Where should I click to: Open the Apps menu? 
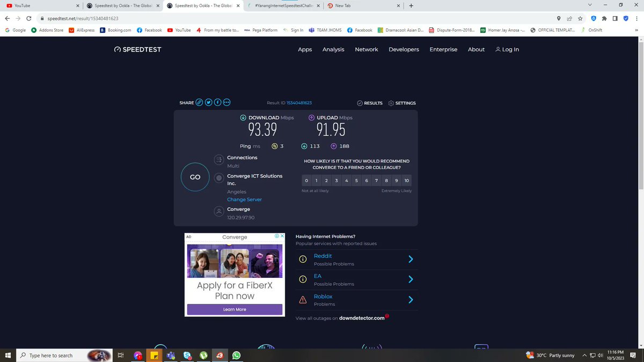click(305, 49)
